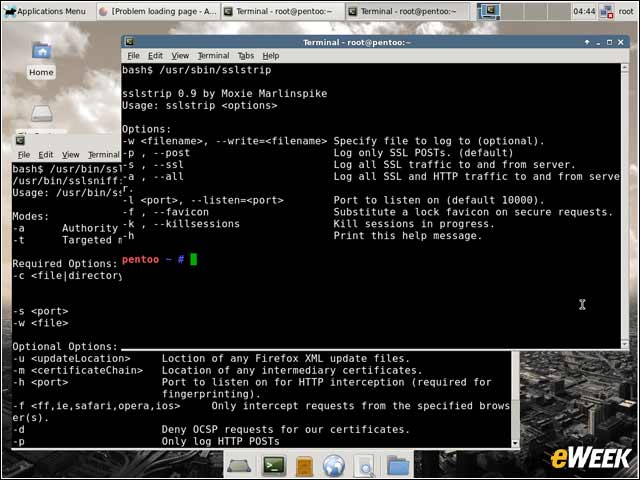640x480 pixels.
Task: Shade the front terminal with arrow button
Action: coord(587,42)
